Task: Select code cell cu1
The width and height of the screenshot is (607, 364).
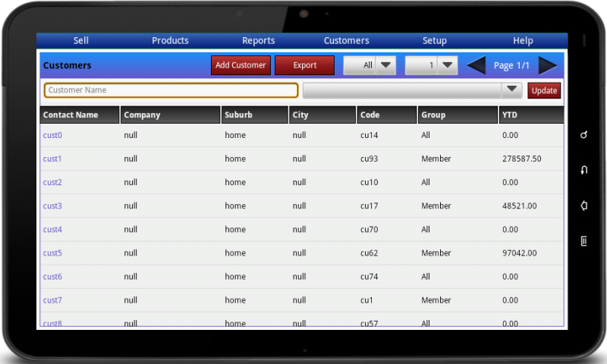Action: 366,300
